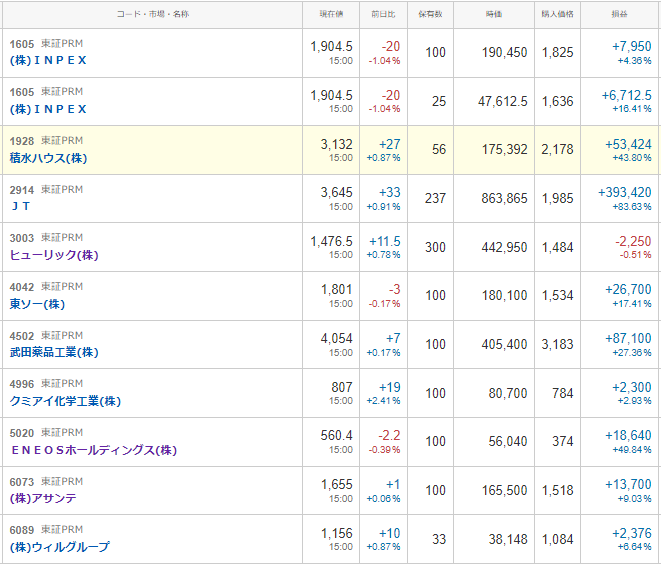Select the stock code 6073
The height and width of the screenshot is (564, 661).
point(21,482)
